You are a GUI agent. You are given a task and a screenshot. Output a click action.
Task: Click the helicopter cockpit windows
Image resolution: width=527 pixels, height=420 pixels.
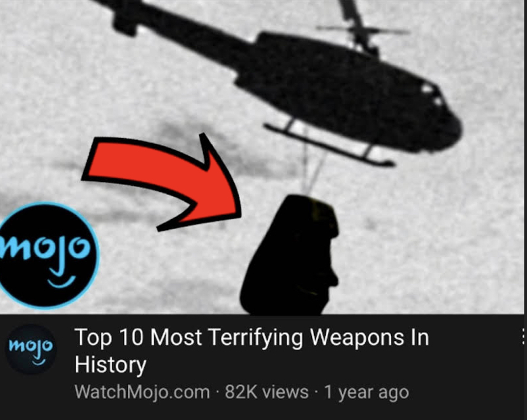[x=433, y=95]
